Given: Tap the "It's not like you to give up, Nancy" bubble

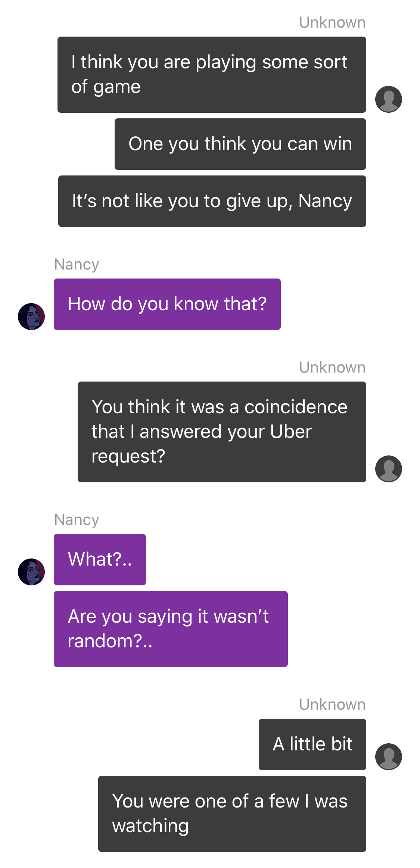Looking at the screenshot, I should tap(212, 201).
